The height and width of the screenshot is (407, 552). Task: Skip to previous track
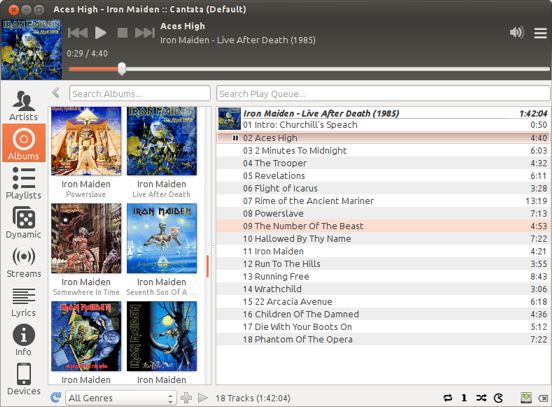77,33
